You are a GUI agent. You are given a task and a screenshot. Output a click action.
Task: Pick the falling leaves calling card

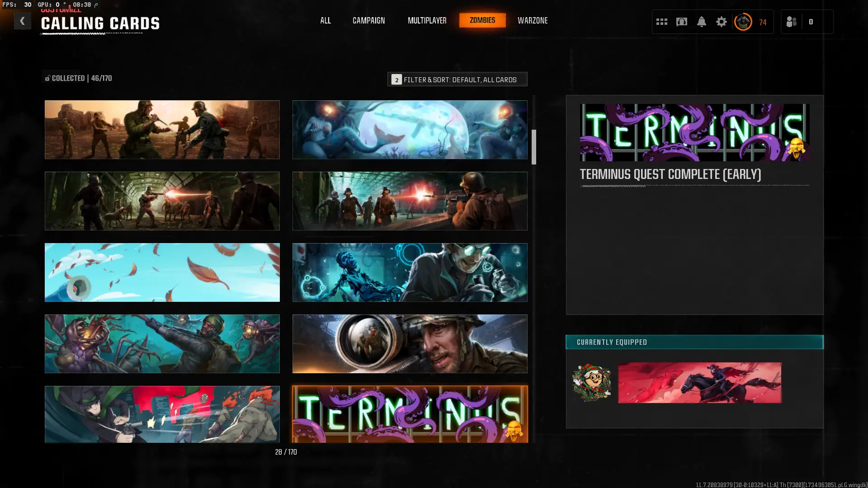click(162, 272)
